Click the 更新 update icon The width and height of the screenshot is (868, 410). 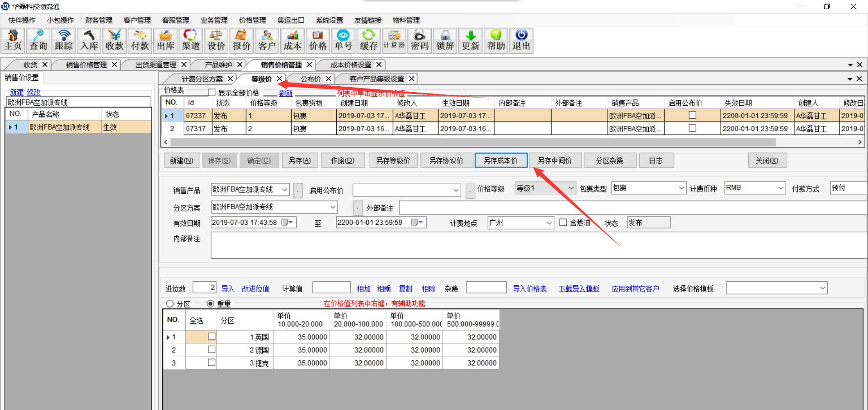point(471,41)
